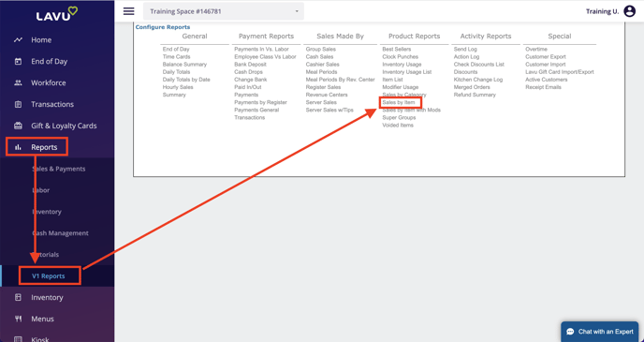Viewport: 644px width, 342px height.
Task: Open the Sales by Item report
Action: coord(399,102)
